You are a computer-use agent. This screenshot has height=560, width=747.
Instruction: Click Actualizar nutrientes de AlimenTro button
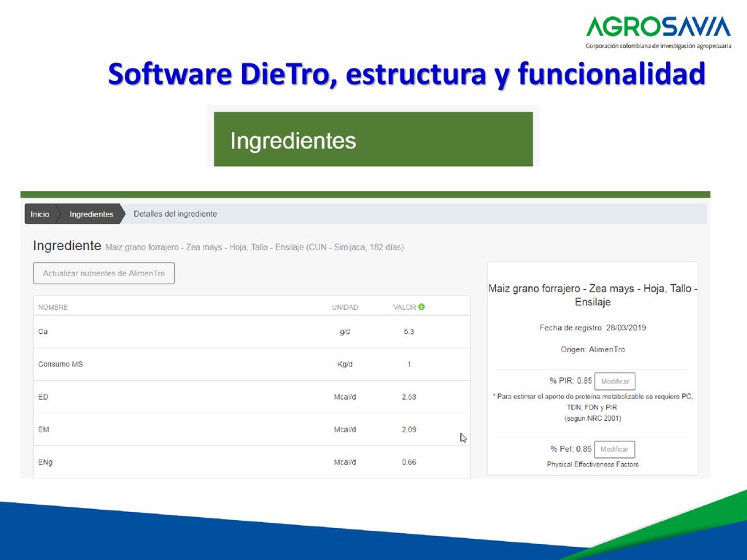click(104, 273)
